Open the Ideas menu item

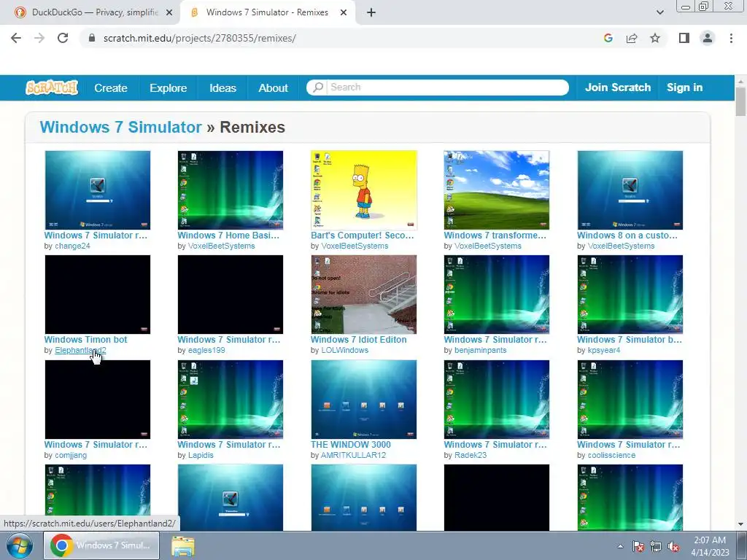222,88
